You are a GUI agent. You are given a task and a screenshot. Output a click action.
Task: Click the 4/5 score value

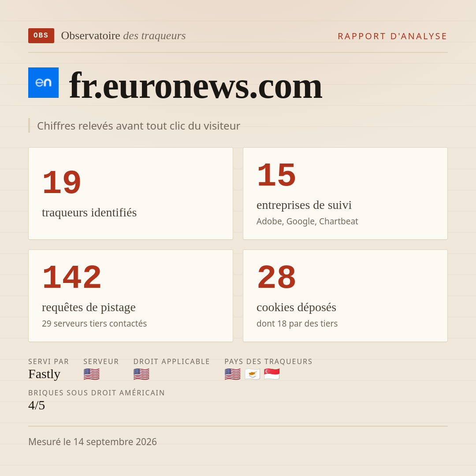pos(37,405)
